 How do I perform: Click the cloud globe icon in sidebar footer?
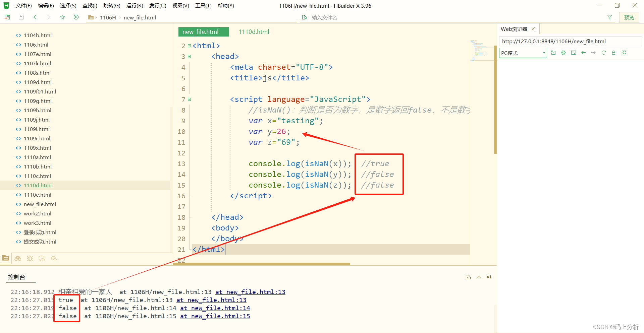[x=54, y=258]
